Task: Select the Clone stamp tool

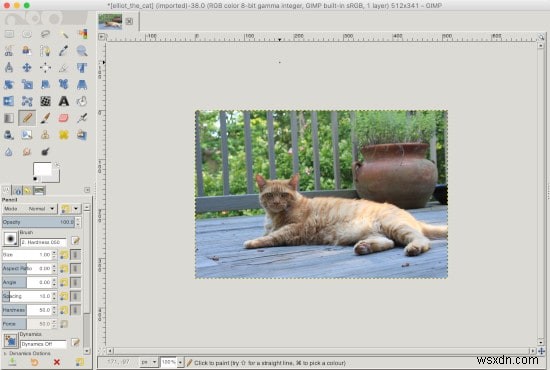Action: click(x=45, y=135)
